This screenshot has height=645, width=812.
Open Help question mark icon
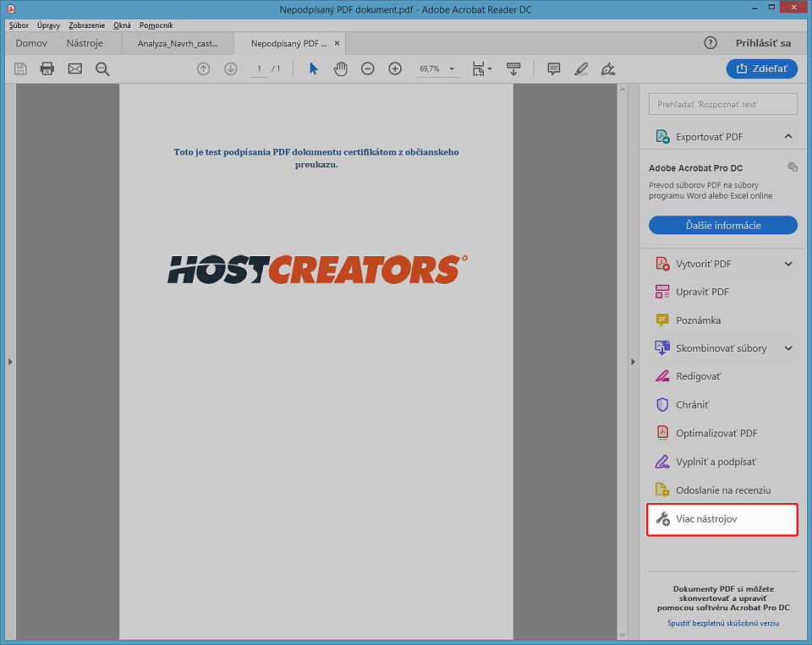(710, 43)
